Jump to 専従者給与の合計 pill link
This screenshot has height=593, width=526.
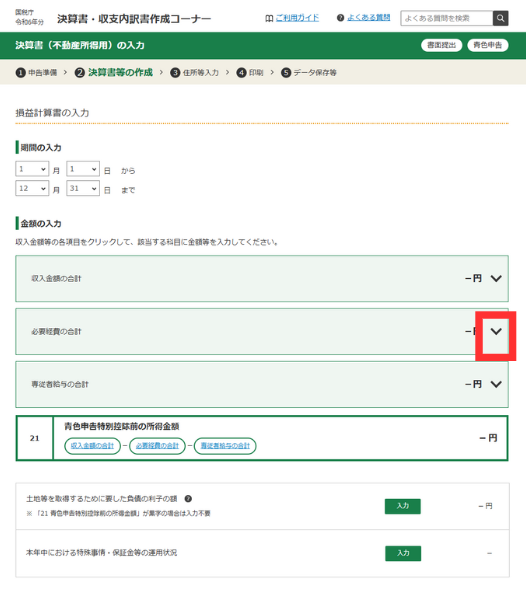click(225, 446)
